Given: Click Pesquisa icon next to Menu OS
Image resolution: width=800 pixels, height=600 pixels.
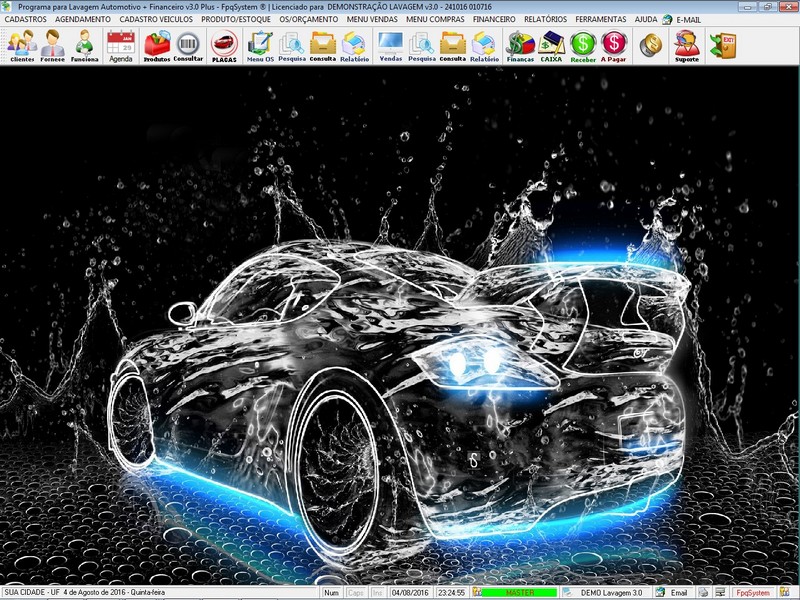Looking at the screenshot, I should [292, 46].
